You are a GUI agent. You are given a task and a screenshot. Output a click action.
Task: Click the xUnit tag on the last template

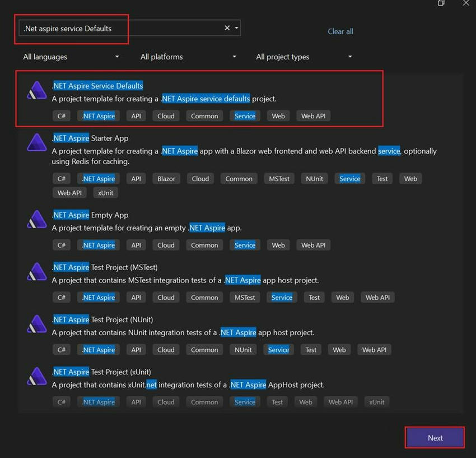click(376, 402)
